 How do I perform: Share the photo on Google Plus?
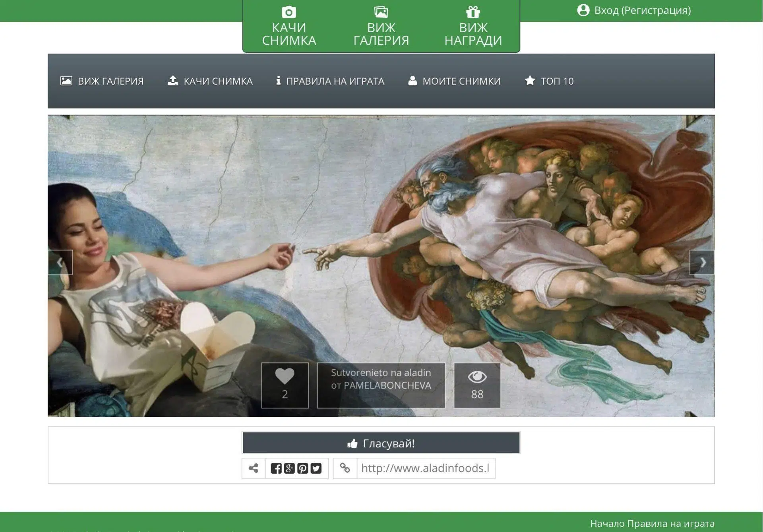point(289,468)
